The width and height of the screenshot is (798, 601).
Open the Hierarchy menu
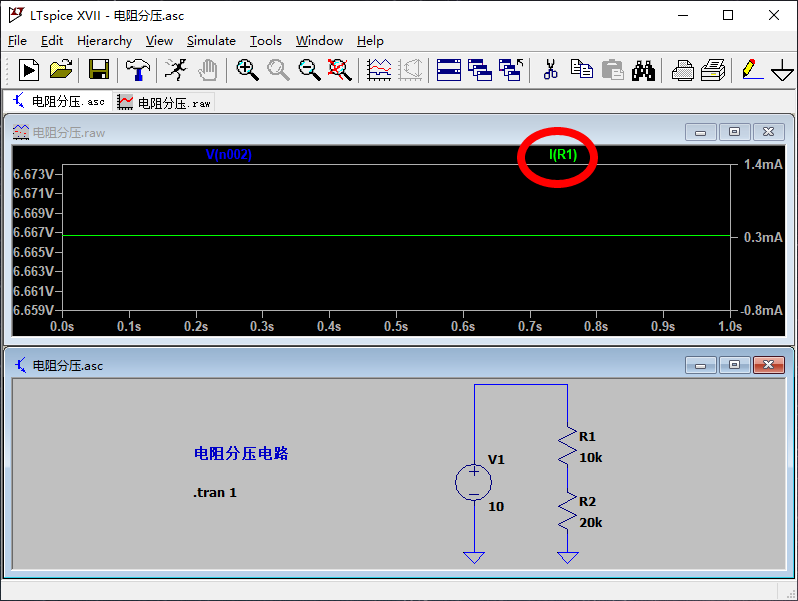pyautogui.click(x=104, y=41)
